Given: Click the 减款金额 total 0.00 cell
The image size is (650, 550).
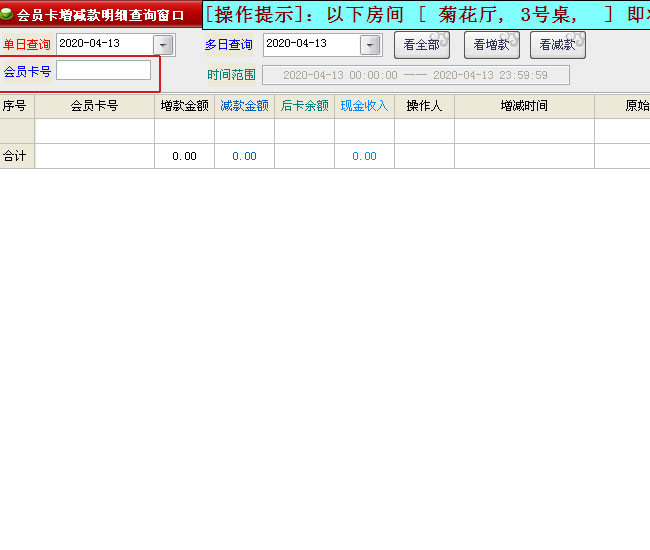Looking at the screenshot, I should pos(245,156).
